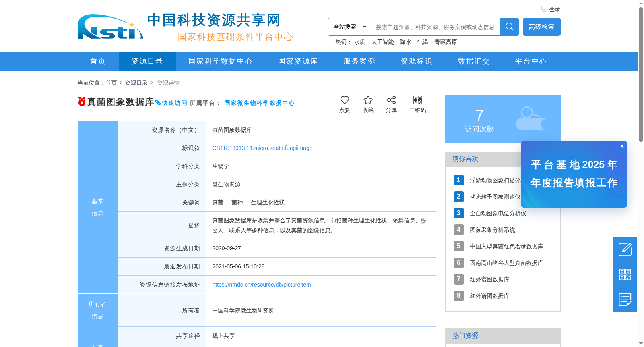644x347 pixels.
Task: Open the CSTR identifier link
Action: pyautogui.click(x=262, y=148)
